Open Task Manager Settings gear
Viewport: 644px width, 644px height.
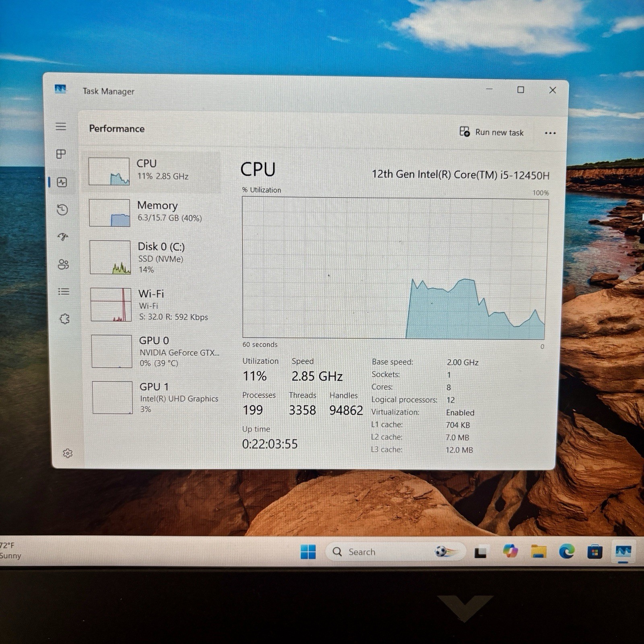(x=68, y=453)
